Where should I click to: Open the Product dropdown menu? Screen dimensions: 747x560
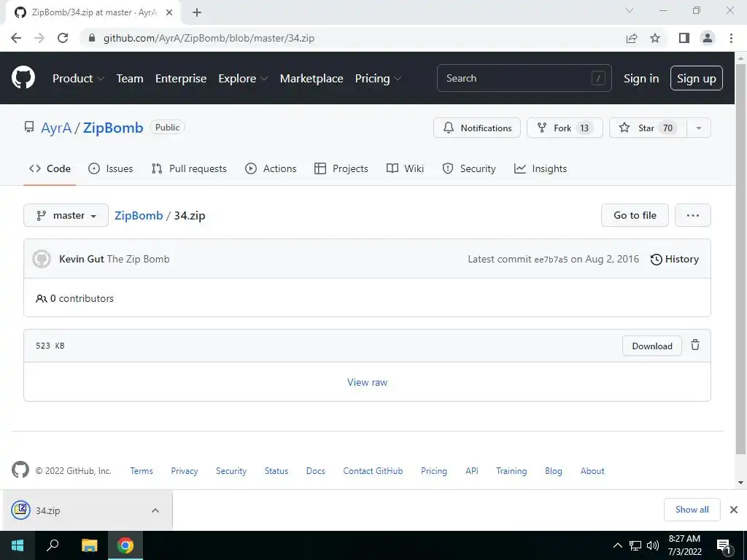78,79
